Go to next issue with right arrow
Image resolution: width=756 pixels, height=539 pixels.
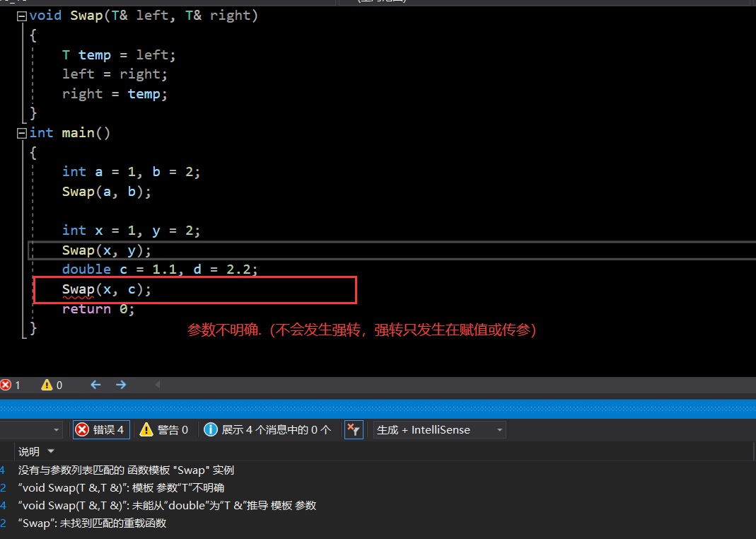click(121, 385)
